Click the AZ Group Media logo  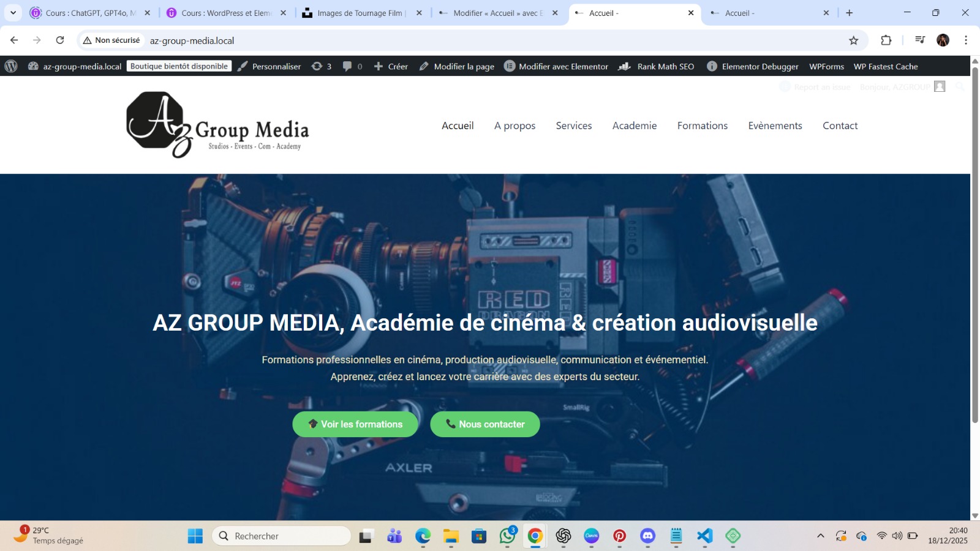click(x=217, y=125)
